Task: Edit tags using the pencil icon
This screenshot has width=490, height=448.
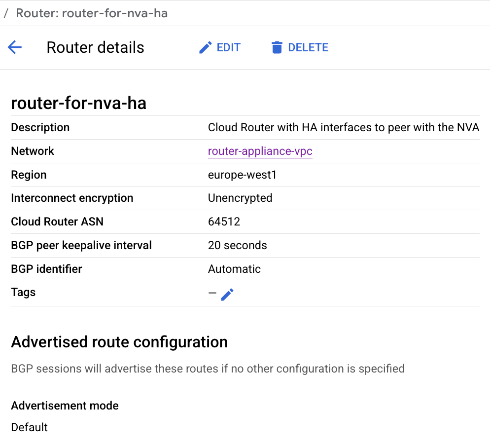Action: [227, 295]
